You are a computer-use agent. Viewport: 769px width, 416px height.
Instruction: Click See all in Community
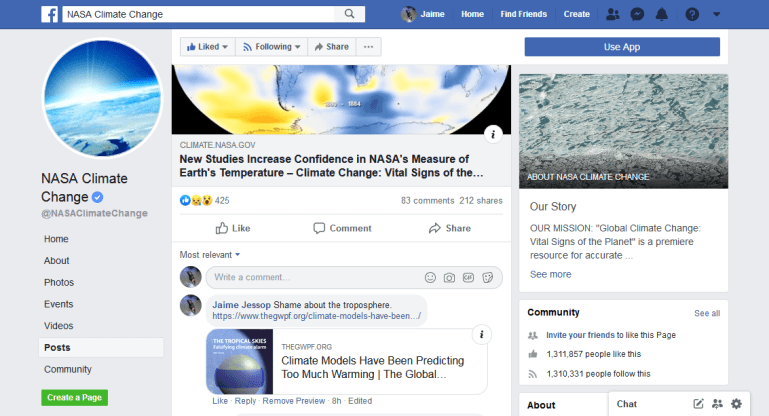coord(707,313)
